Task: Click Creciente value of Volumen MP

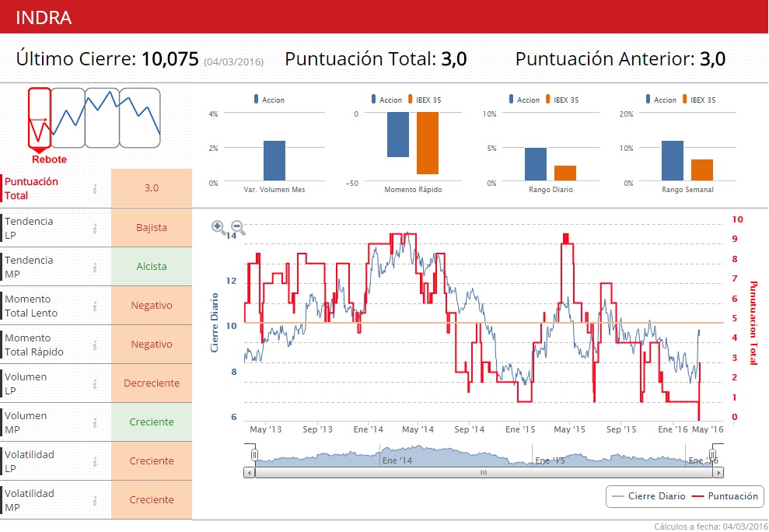Action: click(152, 422)
